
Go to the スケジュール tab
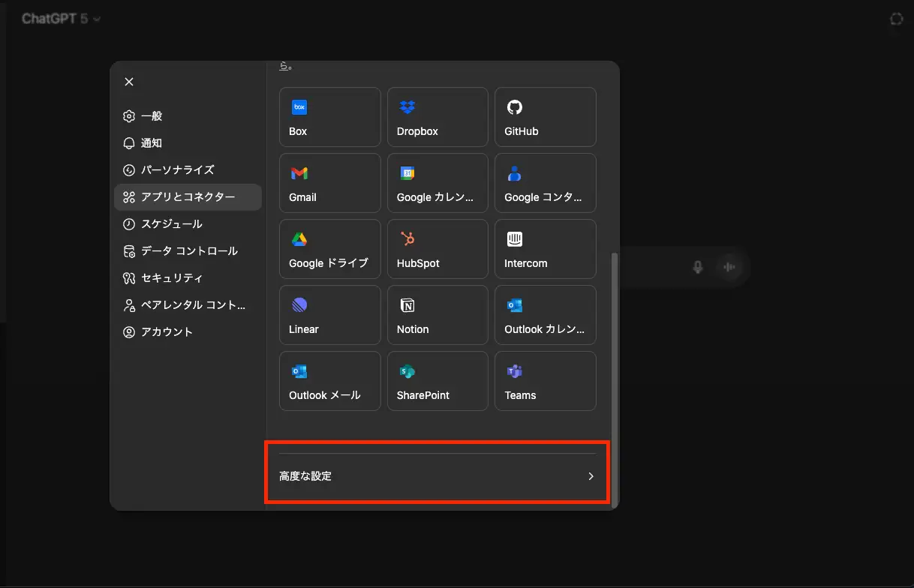pyautogui.click(x=188, y=224)
